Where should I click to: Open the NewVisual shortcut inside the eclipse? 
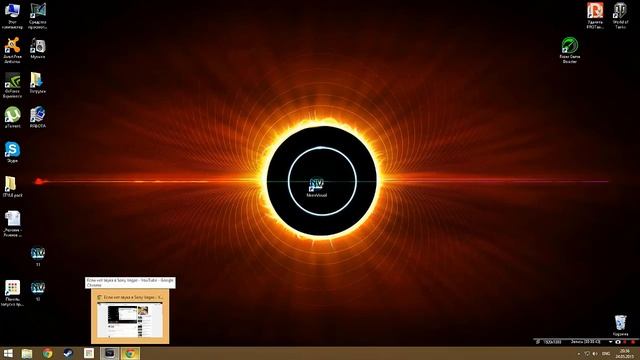(x=316, y=187)
